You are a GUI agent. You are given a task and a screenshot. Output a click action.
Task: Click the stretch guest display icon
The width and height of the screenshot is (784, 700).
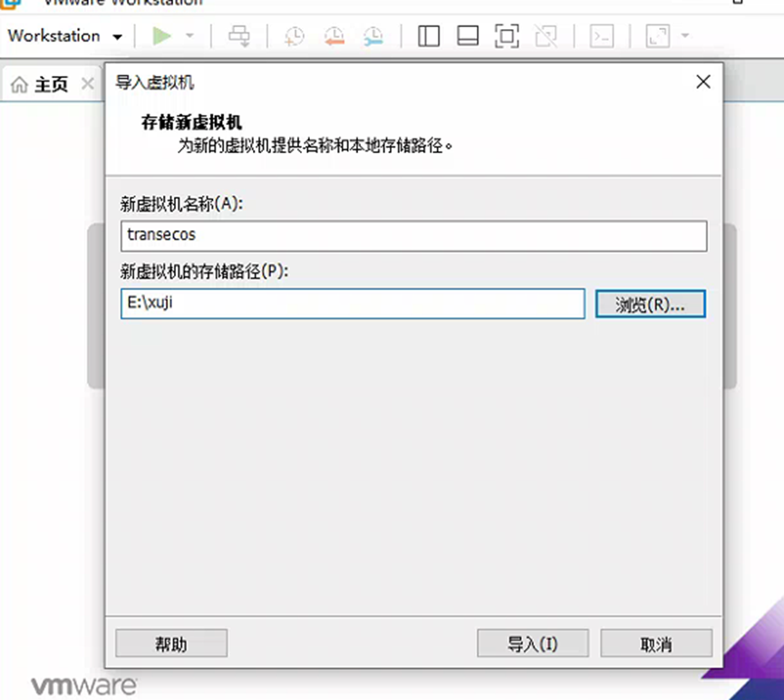point(657,36)
